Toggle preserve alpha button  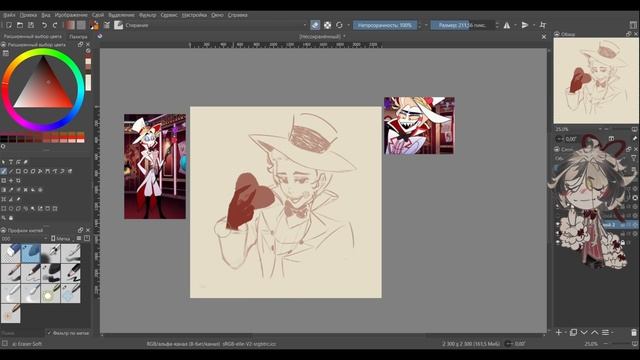point(327,25)
